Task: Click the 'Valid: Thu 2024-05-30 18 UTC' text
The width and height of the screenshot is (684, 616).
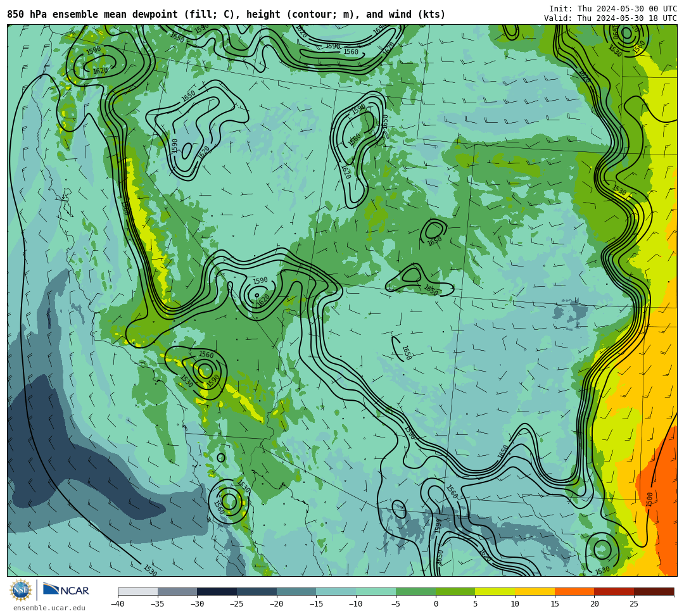Action: click(x=611, y=18)
